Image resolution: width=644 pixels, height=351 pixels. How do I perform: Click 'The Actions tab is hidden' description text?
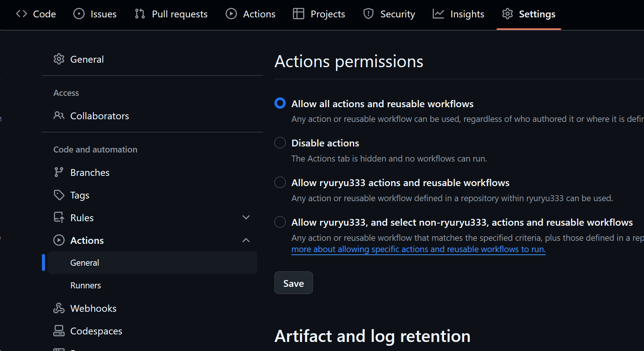coord(389,159)
